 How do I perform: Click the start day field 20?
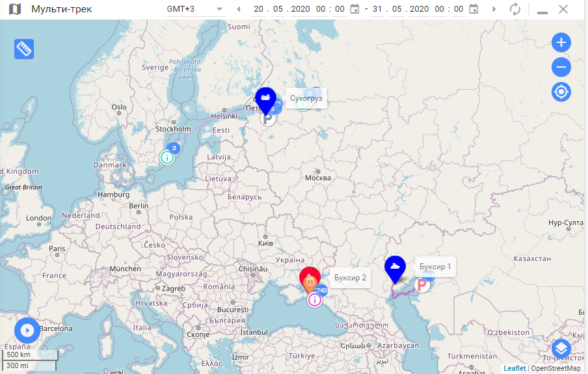(259, 9)
